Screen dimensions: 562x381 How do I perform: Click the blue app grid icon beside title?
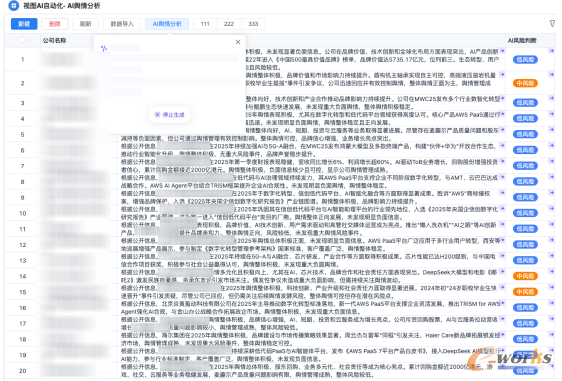point(13,5)
